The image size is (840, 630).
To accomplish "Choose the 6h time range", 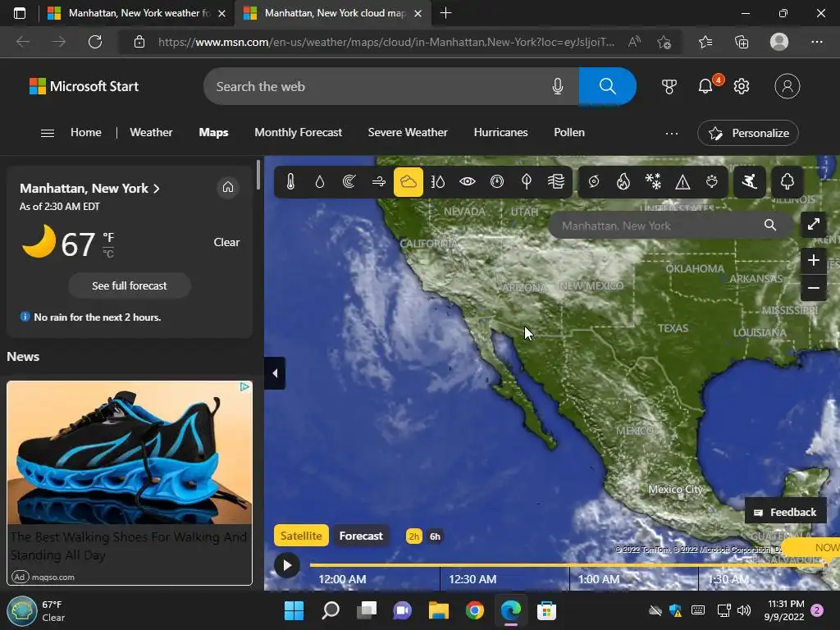I will click(435, 536).
